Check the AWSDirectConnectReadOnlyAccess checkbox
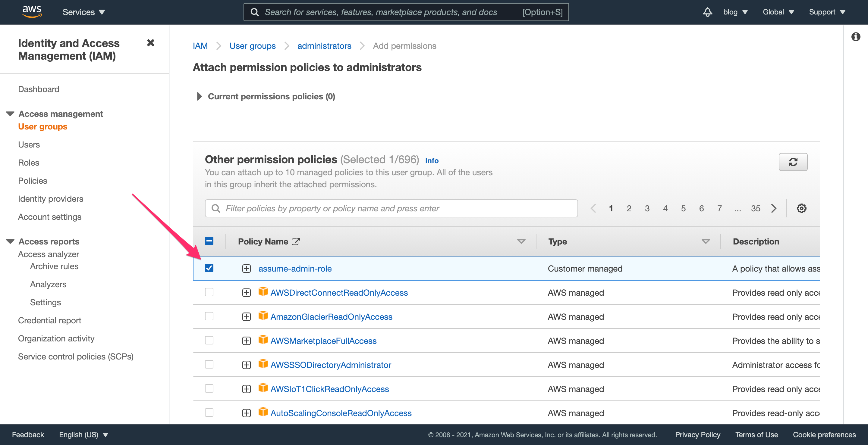Screen dimensions: 868x445 (209, 292)
